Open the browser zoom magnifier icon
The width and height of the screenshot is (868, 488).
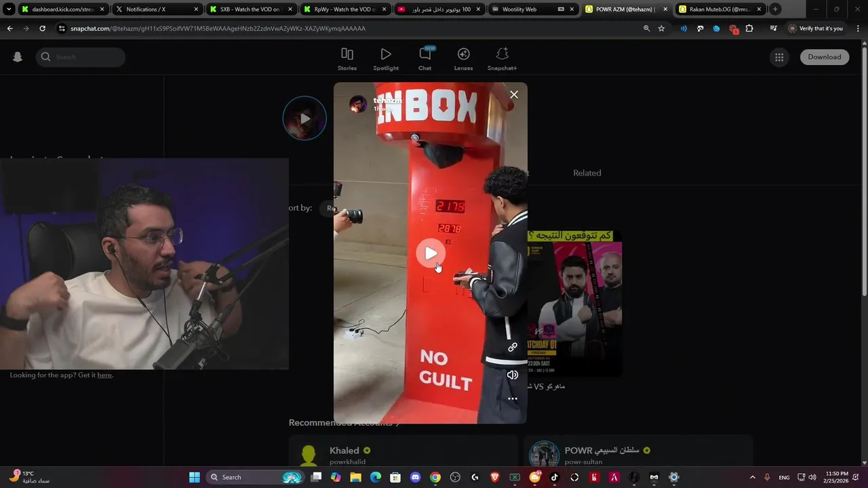[646, 28]
